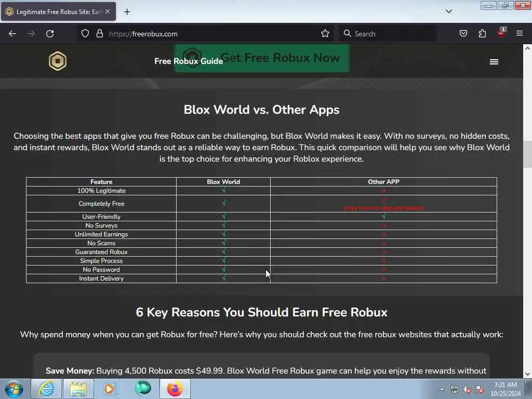Open the network tray icon

click(454, 390)
